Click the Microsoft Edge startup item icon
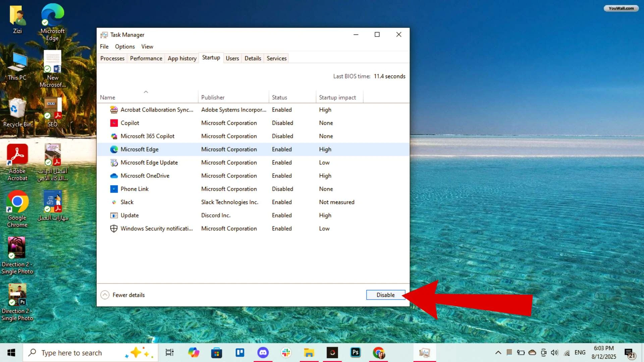The height and width of the screenshot is (362, 644). coord(114,149)
